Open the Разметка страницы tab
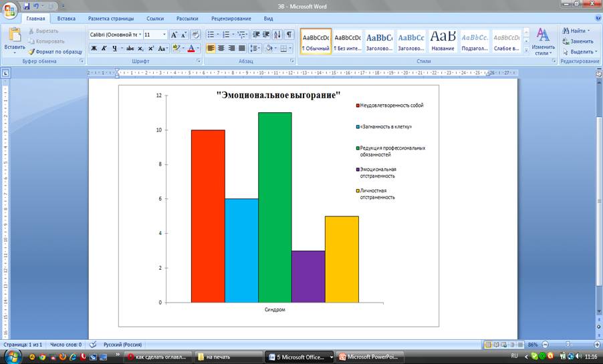Viewport: 603px width, 364px height. pyautogui.click(x=111, y=19)
